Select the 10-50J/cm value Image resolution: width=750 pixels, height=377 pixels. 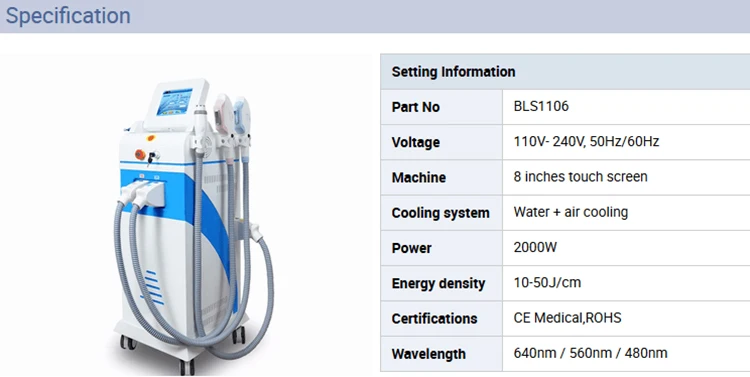pos(547,282)
